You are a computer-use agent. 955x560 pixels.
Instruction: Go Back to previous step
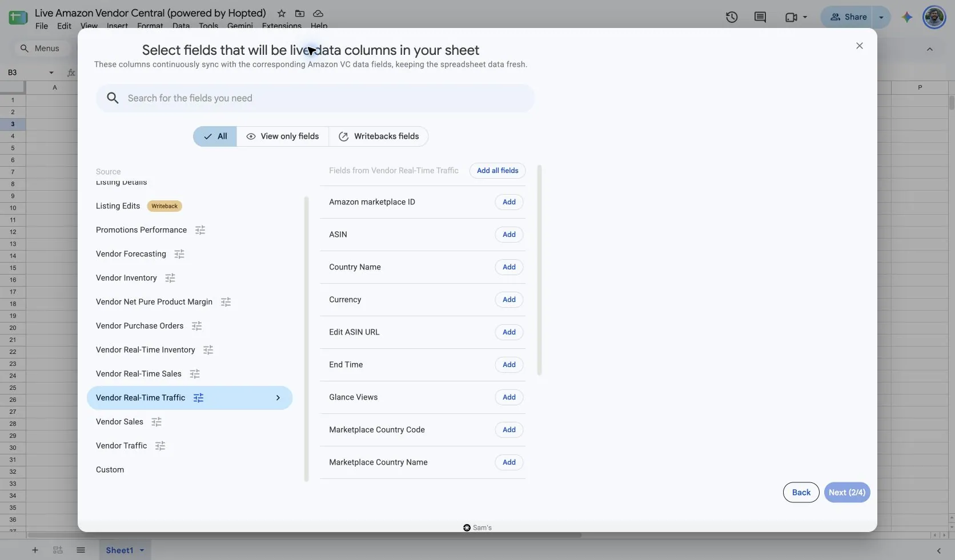801,493
